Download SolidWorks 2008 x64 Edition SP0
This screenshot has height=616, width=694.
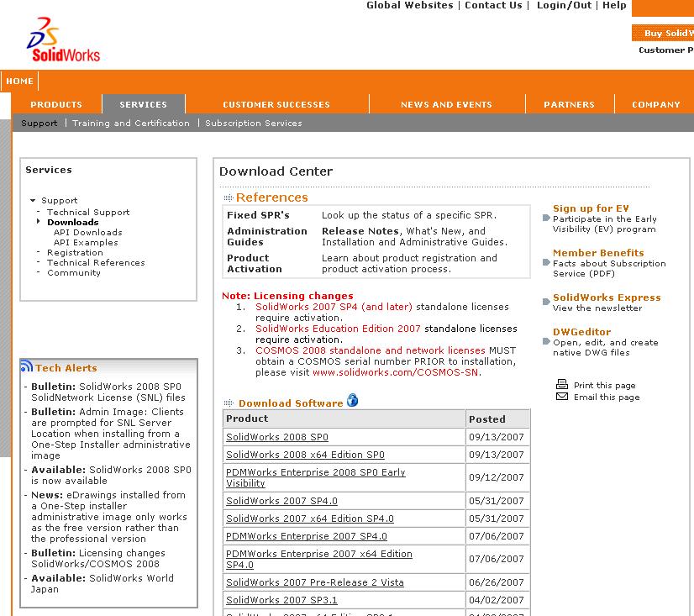pyautogui.click(x=305, y=455)
